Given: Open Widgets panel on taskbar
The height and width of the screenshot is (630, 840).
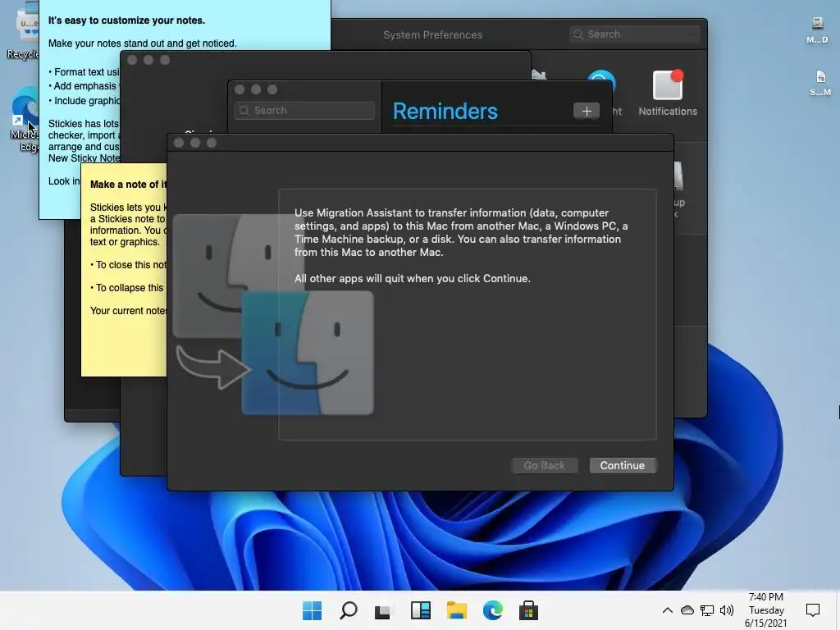Looking at the screenshot, I should (x=421, y=610).
